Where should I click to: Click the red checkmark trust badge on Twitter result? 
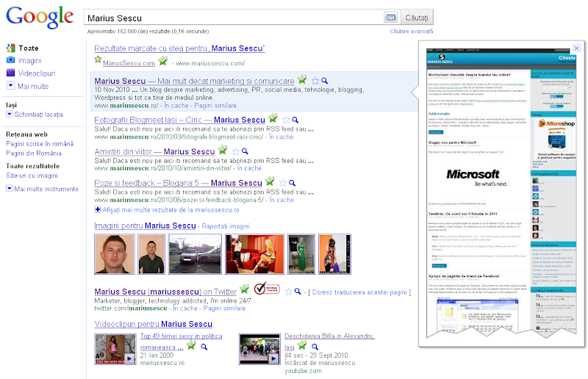pyautogui.click(x=267, y=288)
